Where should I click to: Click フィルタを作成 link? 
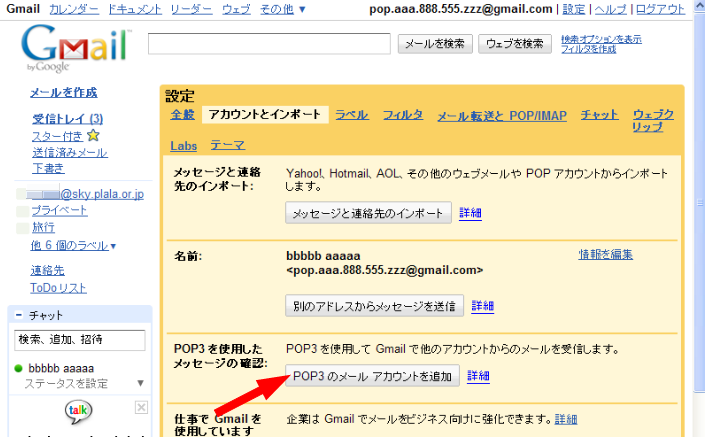(588, 49)
